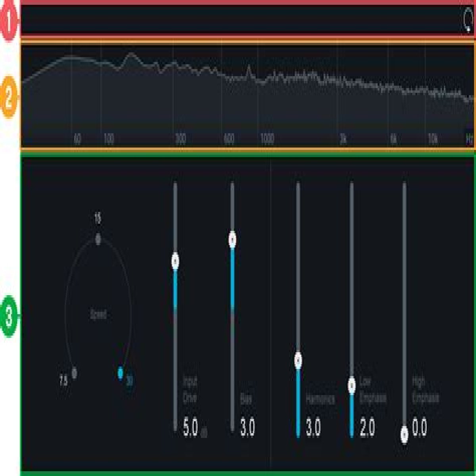Click the 60 Hz frequency axis label
Viewport: 476px width, 476px height.
click(x=77, y=139)
